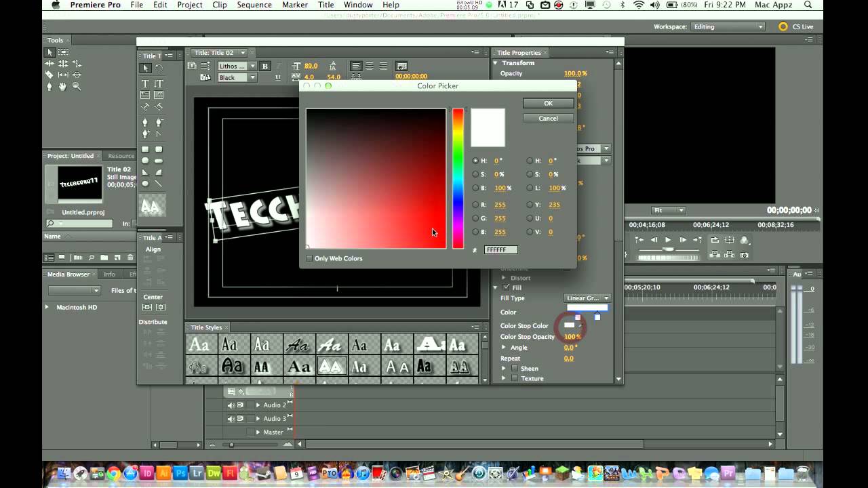Open the Sequence menu

(254, 5)
